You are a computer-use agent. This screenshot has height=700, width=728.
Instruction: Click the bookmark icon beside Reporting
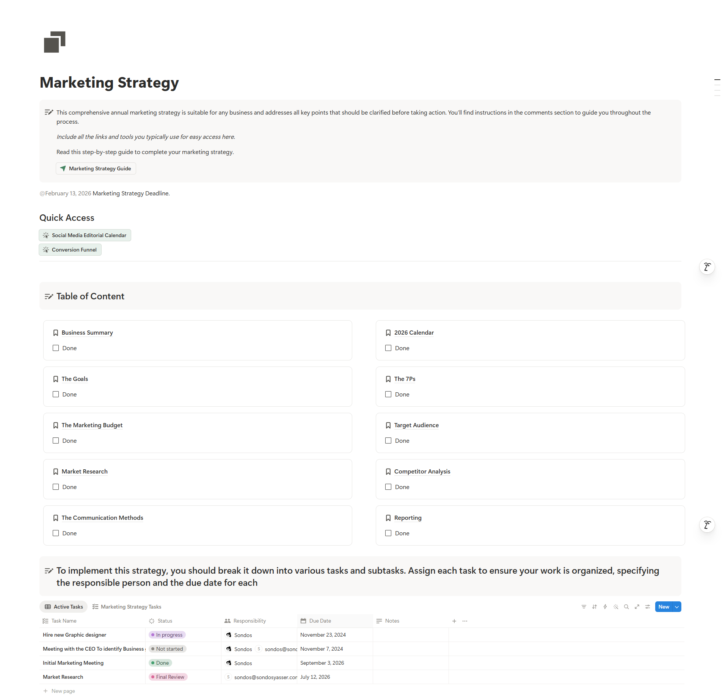pos(388,518)
